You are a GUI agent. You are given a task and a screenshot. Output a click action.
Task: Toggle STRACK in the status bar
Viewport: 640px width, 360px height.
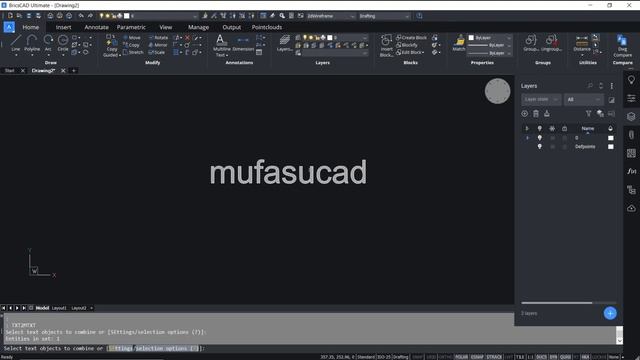pyautogui.click(x=494, y=357)
